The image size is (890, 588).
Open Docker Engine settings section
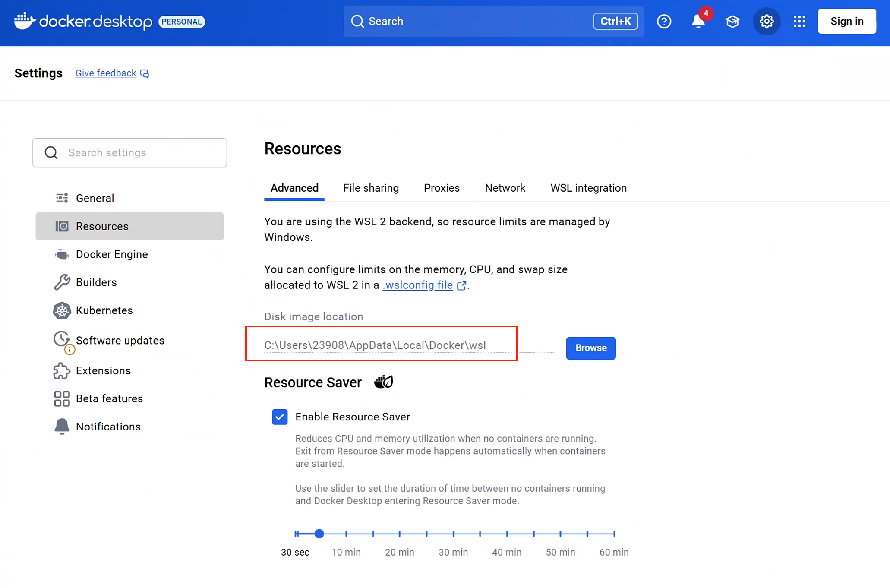(x=111, y=254)
